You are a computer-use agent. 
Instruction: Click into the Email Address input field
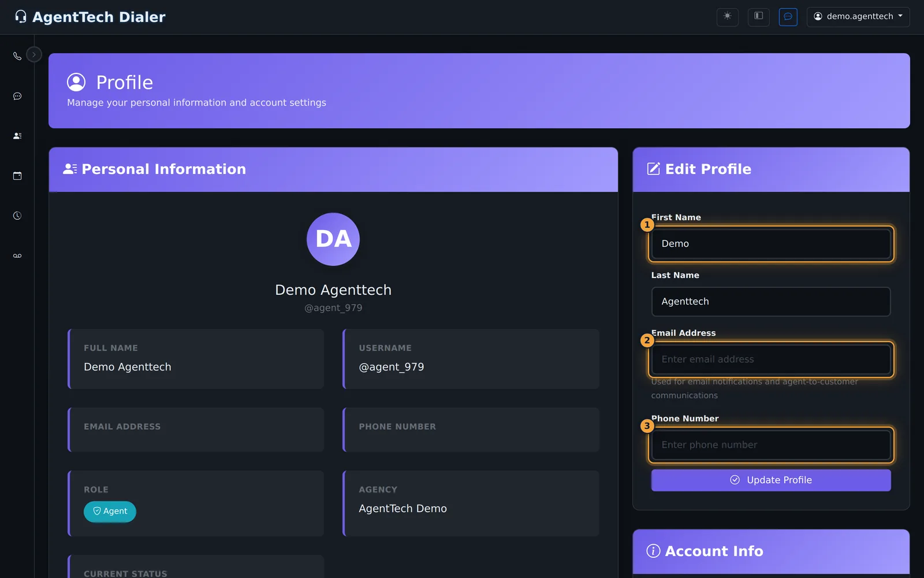(x=771, y=360)
